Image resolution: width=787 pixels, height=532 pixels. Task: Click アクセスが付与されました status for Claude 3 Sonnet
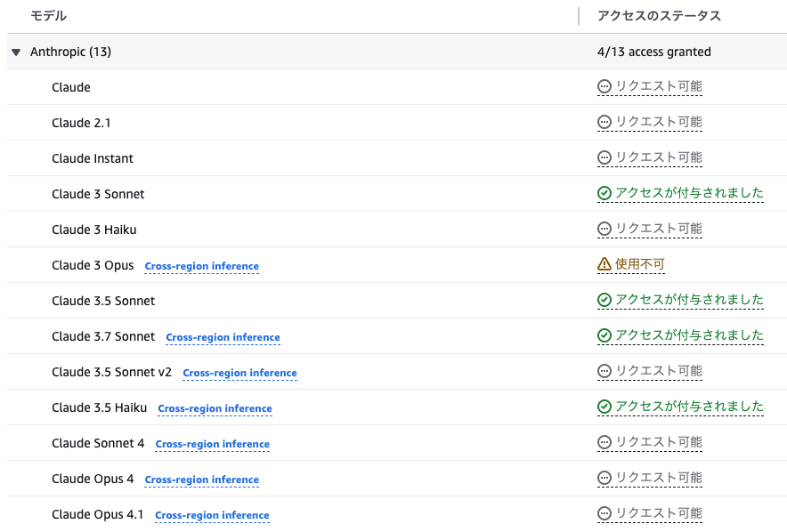pos(689,194)
